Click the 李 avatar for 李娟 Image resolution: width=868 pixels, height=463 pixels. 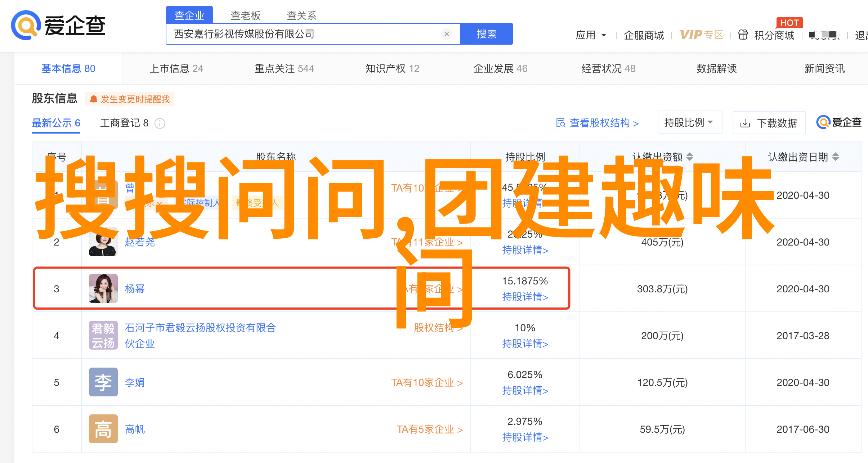(x=103, y=382)
